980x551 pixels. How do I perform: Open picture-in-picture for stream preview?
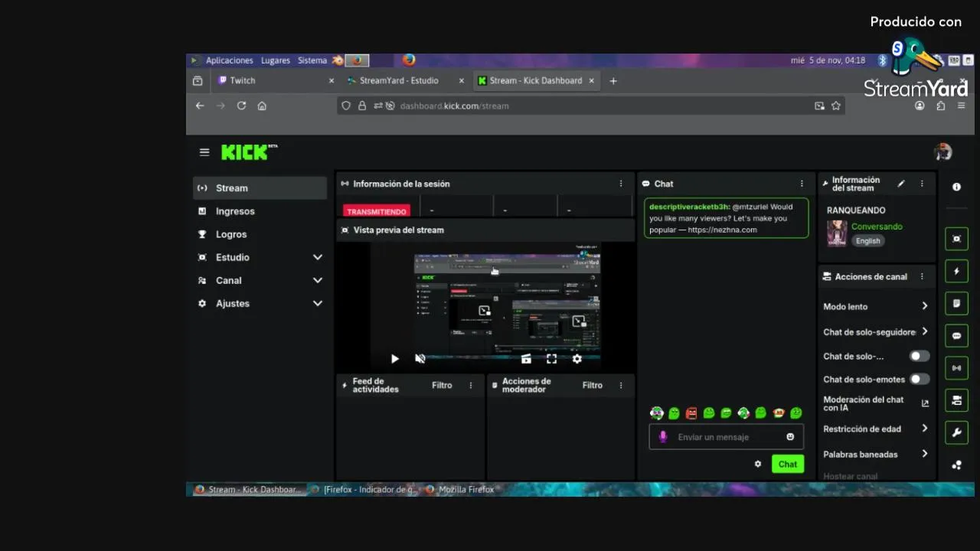(526, 359)
